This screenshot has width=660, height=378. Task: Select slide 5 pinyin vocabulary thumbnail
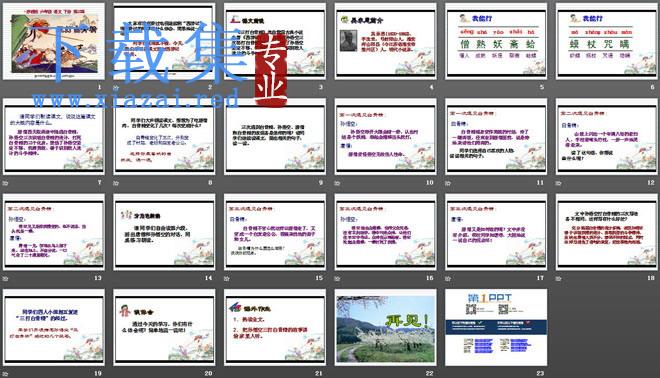(x=496, y=42)
